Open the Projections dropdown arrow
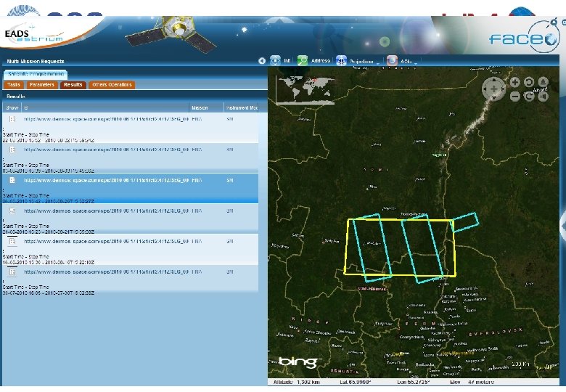 tap(378, 63)
